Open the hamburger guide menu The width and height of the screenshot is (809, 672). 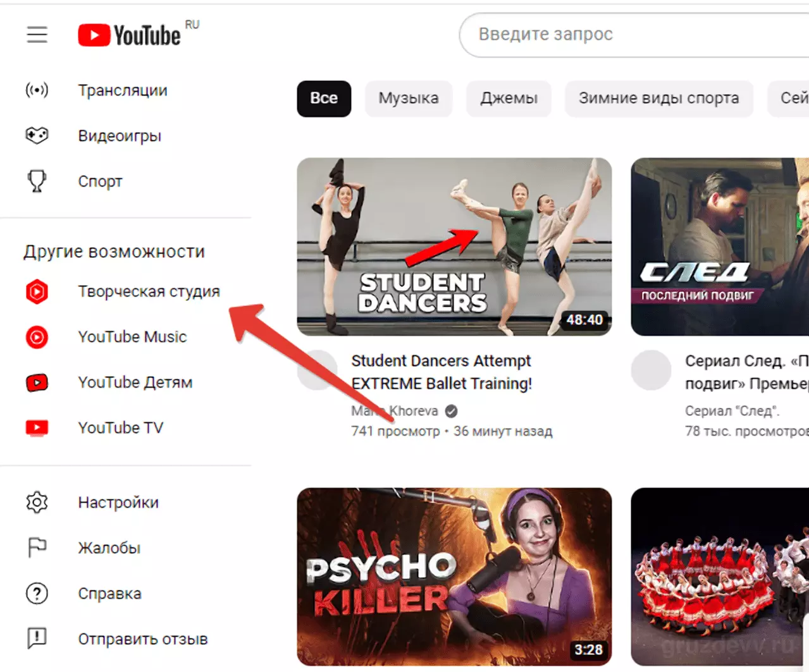(37, 35)
